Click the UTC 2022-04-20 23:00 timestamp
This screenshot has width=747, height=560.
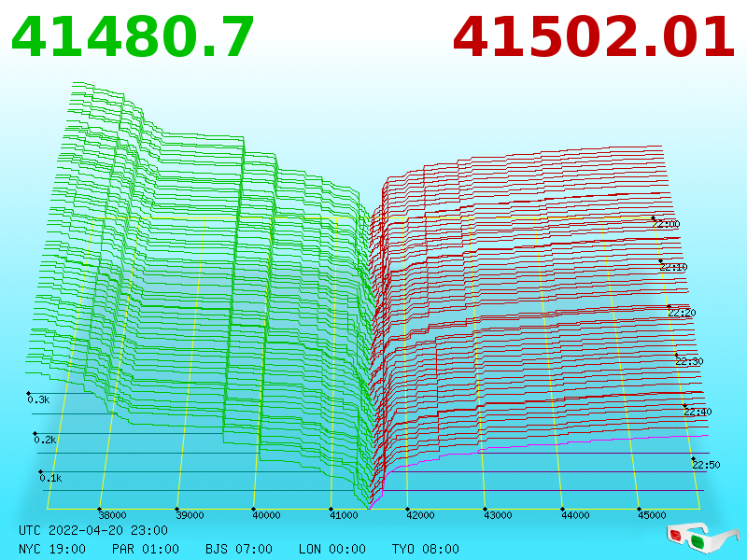pyautogui.click(x=93, y=530)
